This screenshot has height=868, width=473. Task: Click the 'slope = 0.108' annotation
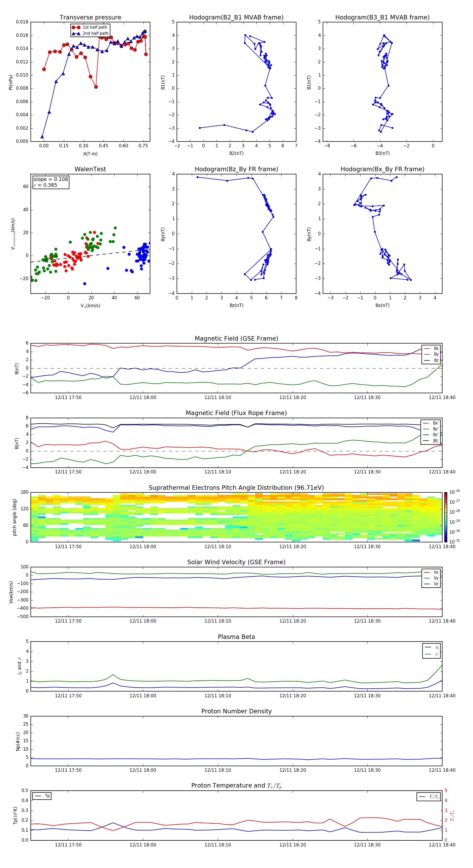tap(50, 179)
